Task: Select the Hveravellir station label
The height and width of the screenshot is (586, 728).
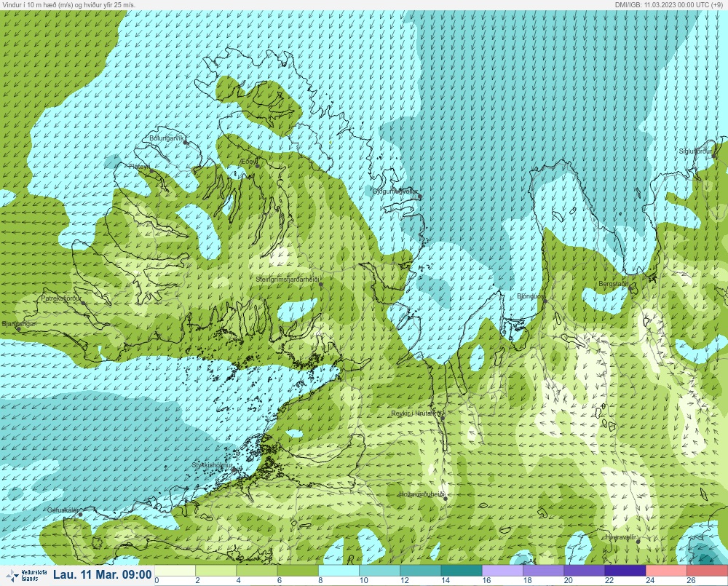Action: [621, 536]
